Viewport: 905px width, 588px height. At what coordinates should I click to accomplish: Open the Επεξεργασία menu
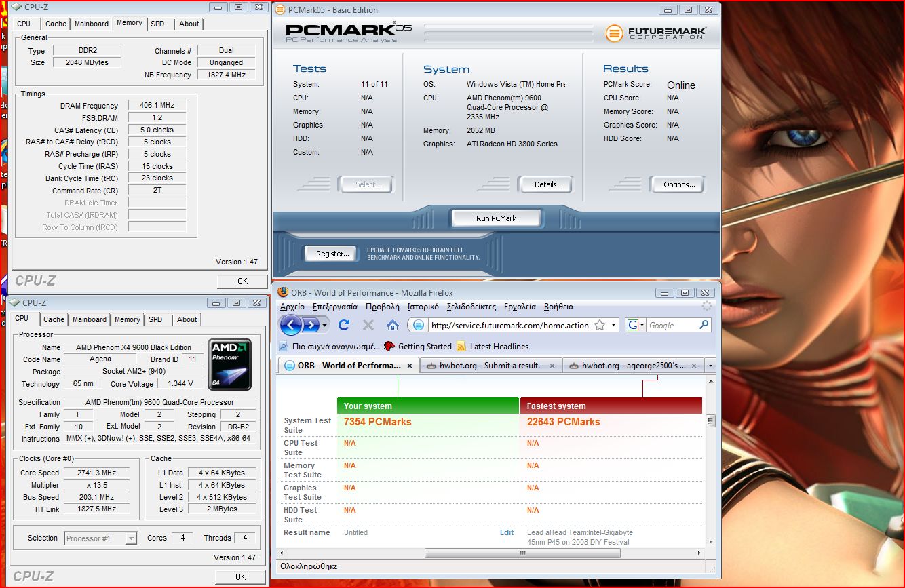[335, 307]
